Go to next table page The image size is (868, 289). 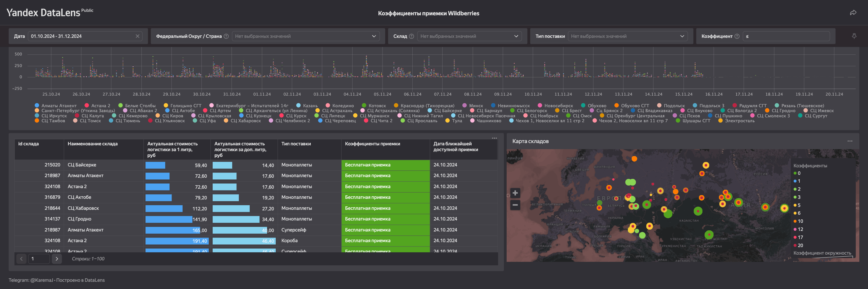57,259
